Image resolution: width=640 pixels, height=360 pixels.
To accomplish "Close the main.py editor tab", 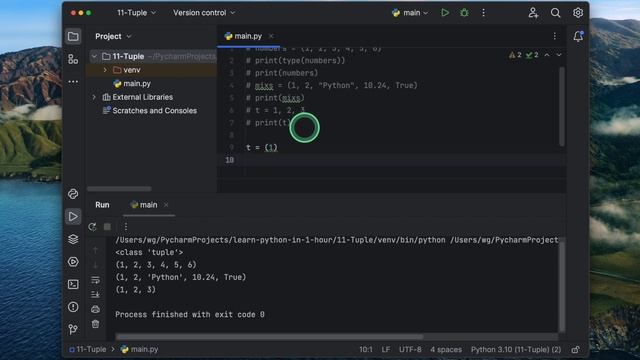I will pos(271,36).
